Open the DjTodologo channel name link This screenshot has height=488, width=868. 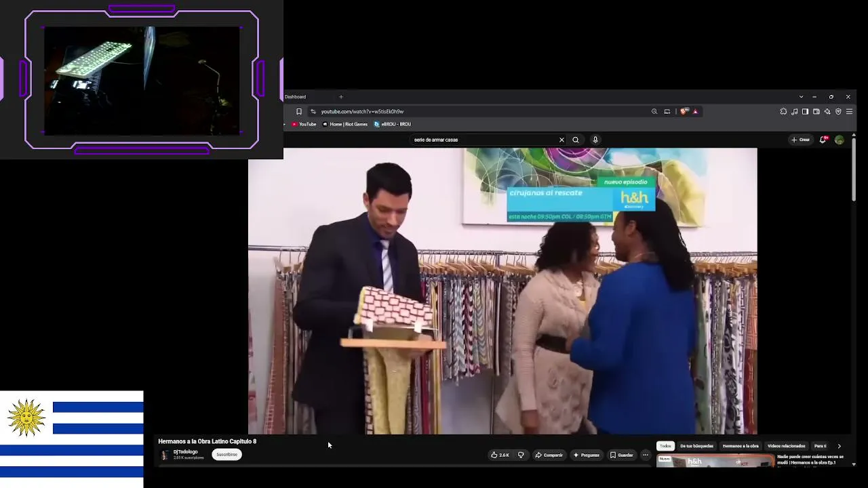point(186,452)
